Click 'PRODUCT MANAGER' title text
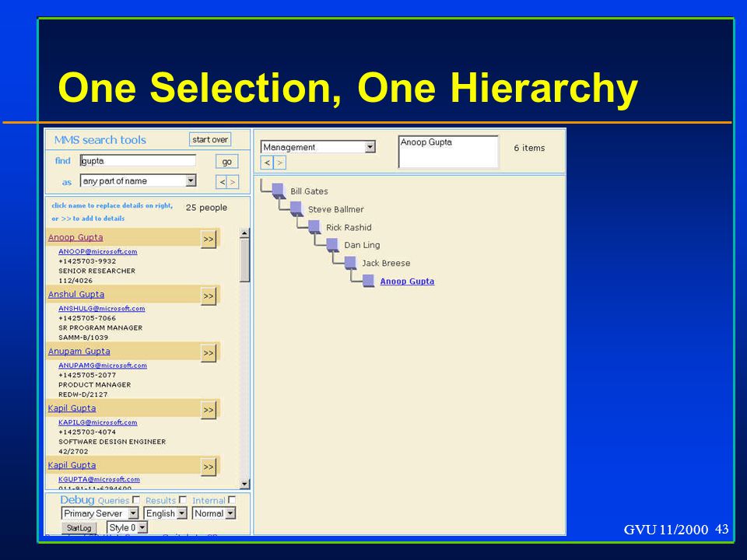 (94, 384)
